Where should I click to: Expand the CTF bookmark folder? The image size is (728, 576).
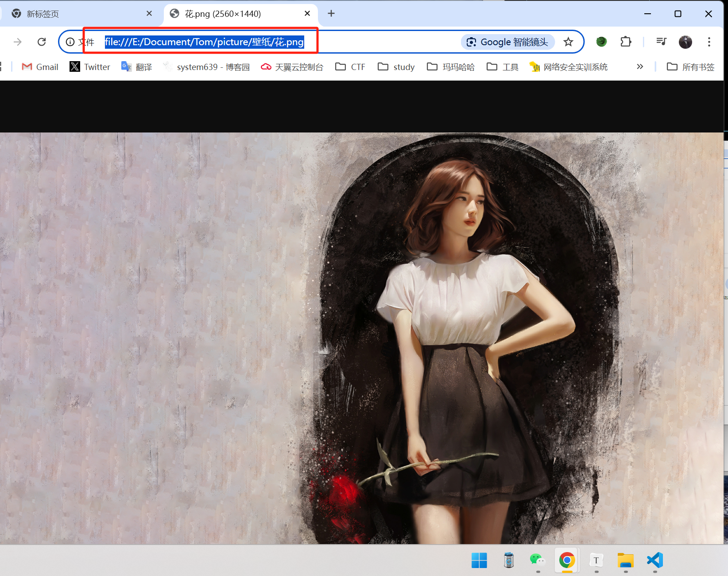[350, 67]
